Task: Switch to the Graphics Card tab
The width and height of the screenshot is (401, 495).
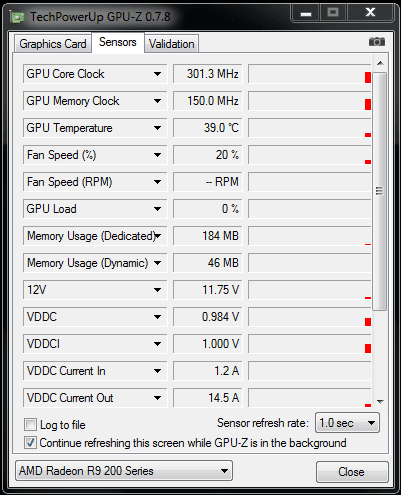Action: (x=53, y=44)
